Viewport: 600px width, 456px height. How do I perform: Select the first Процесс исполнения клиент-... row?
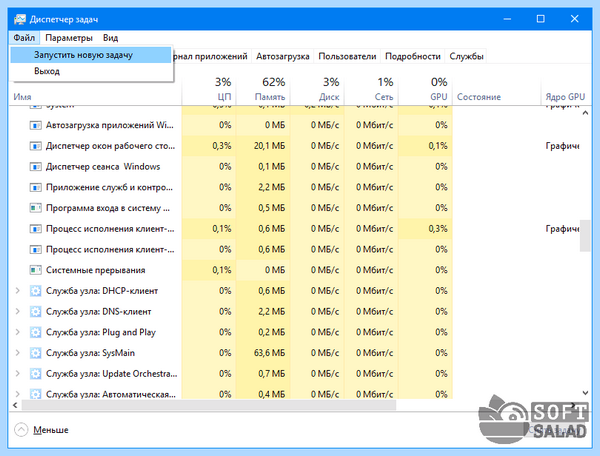[294, 229]
